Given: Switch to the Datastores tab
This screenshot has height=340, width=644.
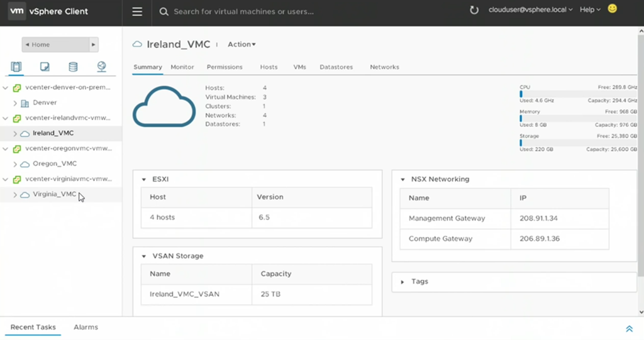Looking at the screenshot, I should pyautogui.click(x=336, y=67).
